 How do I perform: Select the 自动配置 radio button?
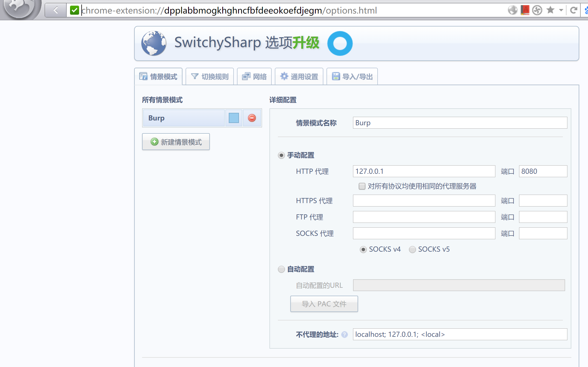pos(281,269)
